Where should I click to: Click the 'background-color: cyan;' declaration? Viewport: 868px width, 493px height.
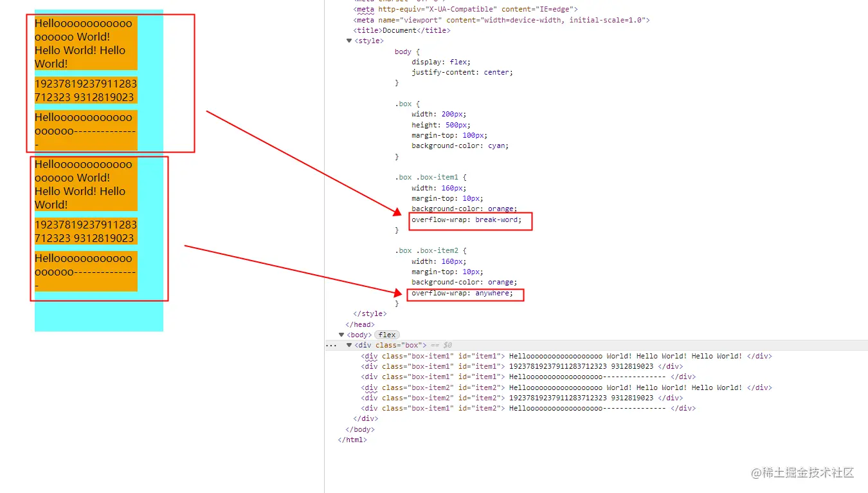460,145
